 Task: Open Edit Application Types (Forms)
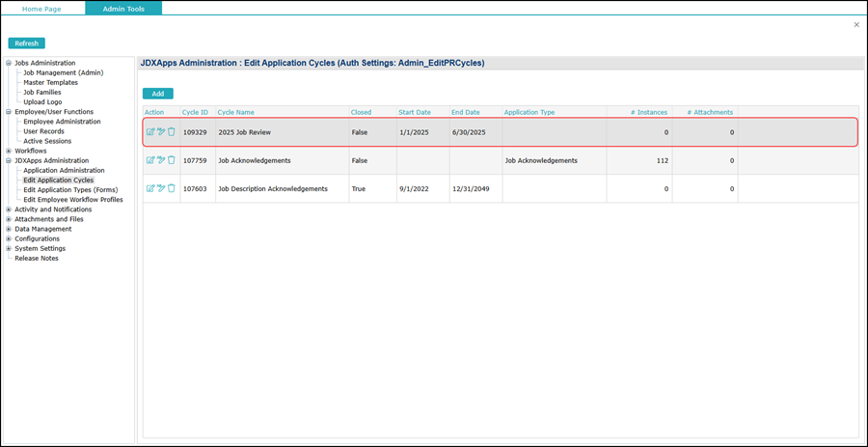pos(70,190)
